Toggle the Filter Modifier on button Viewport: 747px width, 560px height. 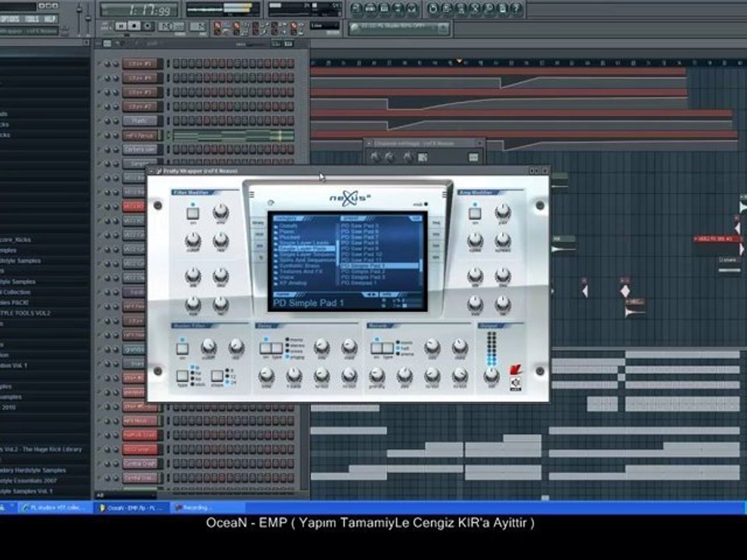coord(193,213)
